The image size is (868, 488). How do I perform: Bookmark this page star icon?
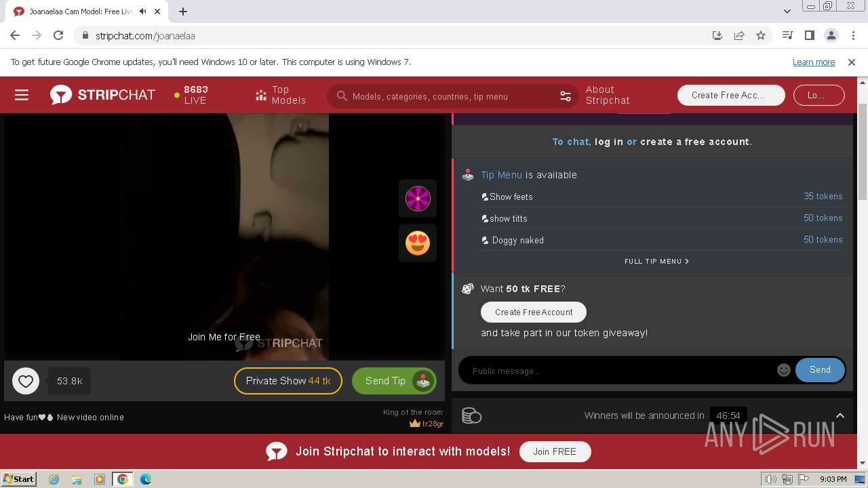pos(761,35)
